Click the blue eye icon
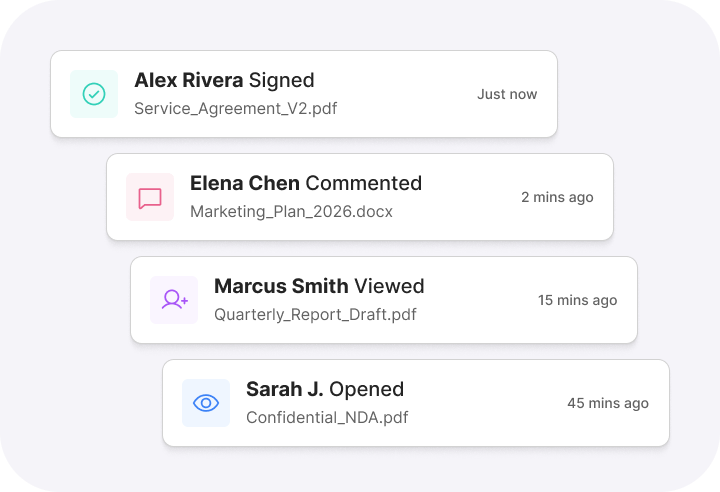The height and width of the screenshot is (492, 720). click(206, 403)
